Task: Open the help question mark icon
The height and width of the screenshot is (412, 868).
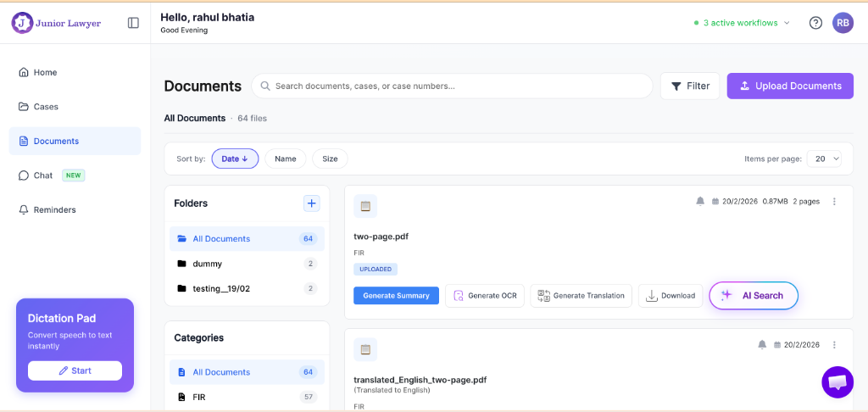Action: [x=815, y=23]
